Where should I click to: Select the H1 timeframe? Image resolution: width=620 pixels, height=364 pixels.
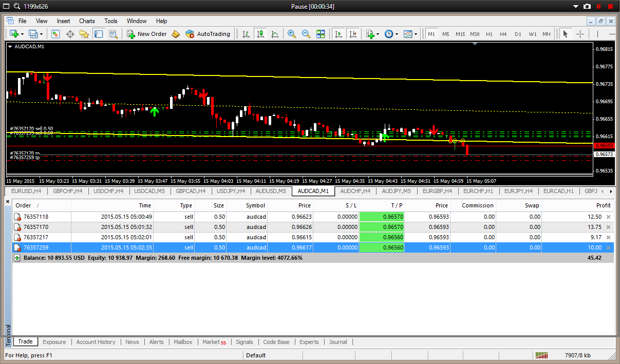489,34
